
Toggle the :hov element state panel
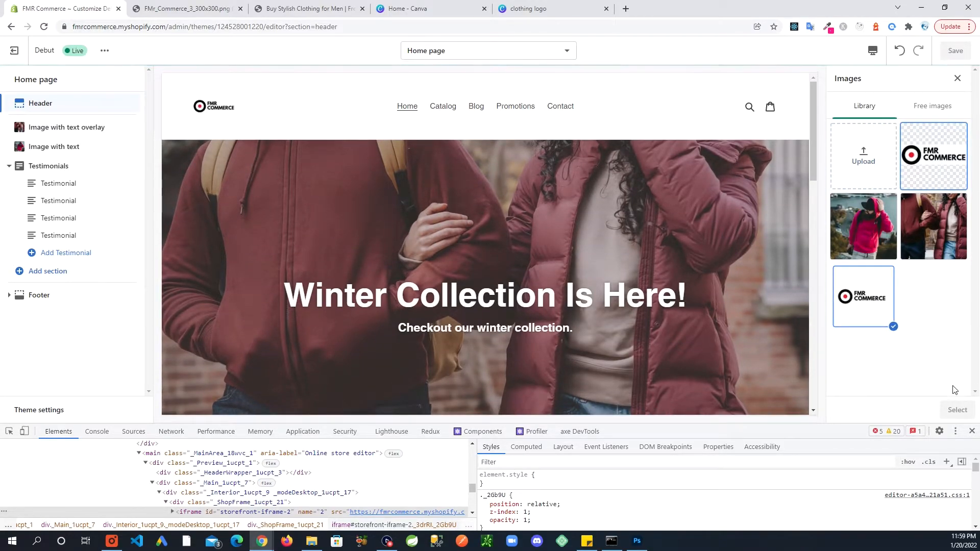pos(908,462)
